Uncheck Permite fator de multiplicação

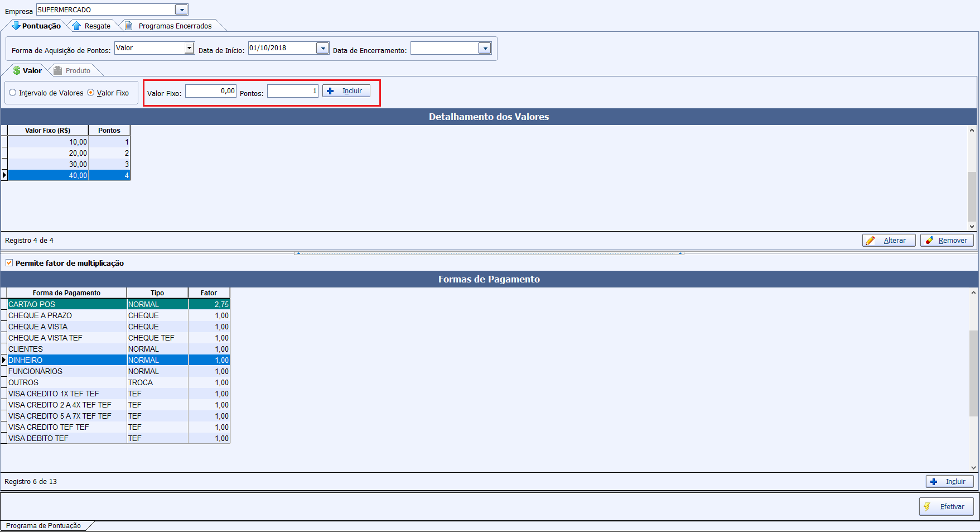pyautogui.click(x=9, y=263)
